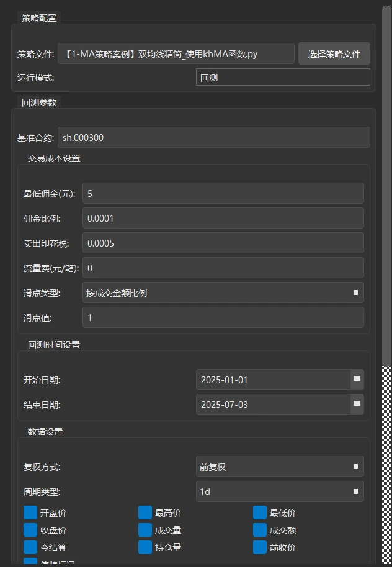The image size is (392, 567).
Task: Click the 数据设置 section title
Action: (x=45, y=432)
